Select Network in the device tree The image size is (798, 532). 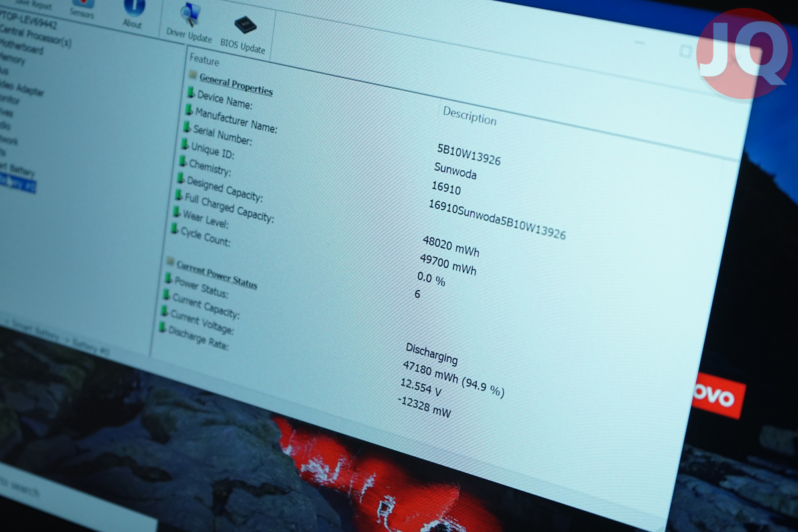coord(9,140)
